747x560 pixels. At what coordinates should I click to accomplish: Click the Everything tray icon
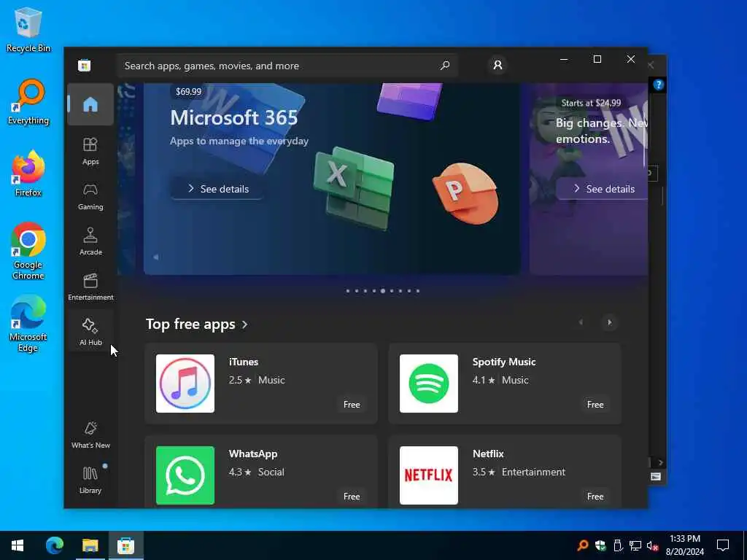click(583, 545)
